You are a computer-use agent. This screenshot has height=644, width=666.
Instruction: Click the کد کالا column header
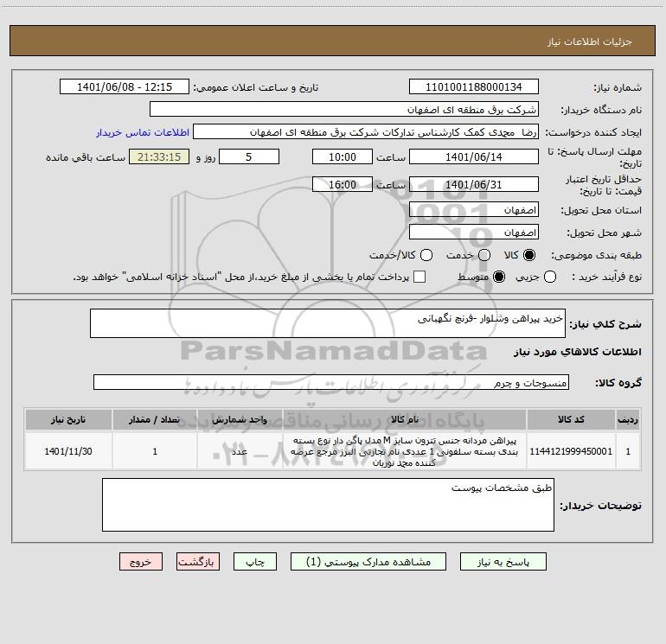pos(571,419)
